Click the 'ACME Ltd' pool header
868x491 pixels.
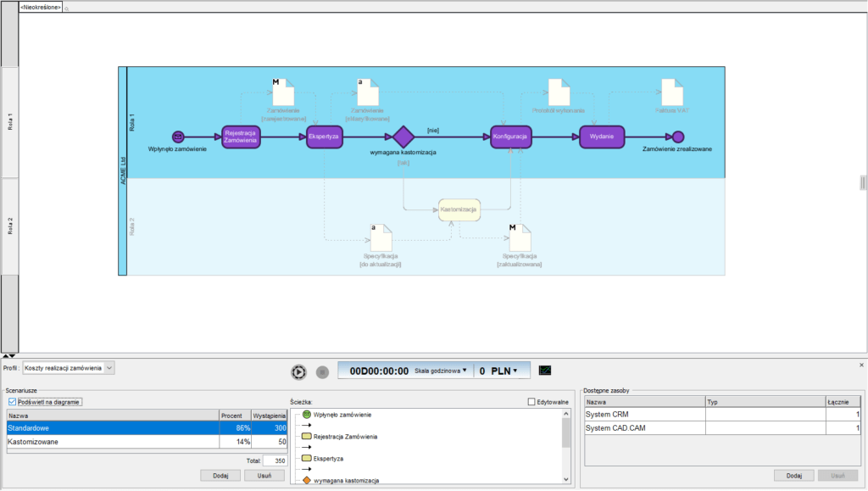tap(123, 171)
